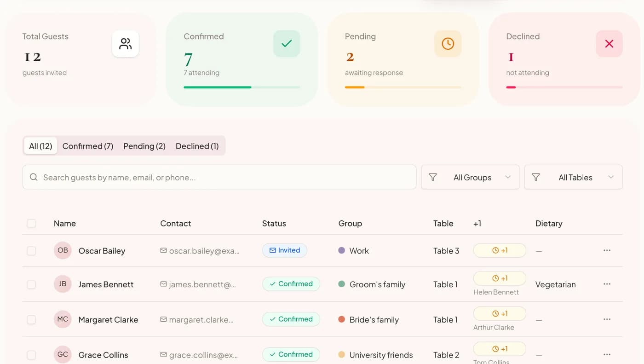Click James Bennett's Confirmed status badge

(x=291, y=284)
